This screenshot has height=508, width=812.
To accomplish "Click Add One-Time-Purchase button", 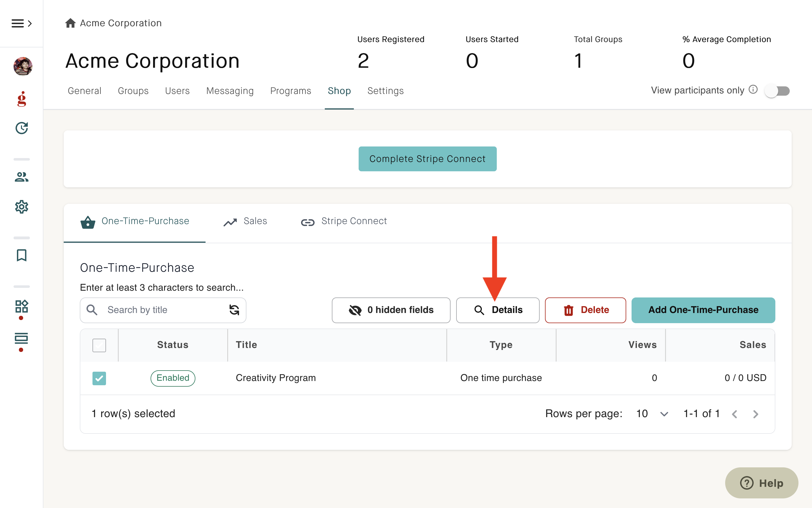I will [703, 310].
